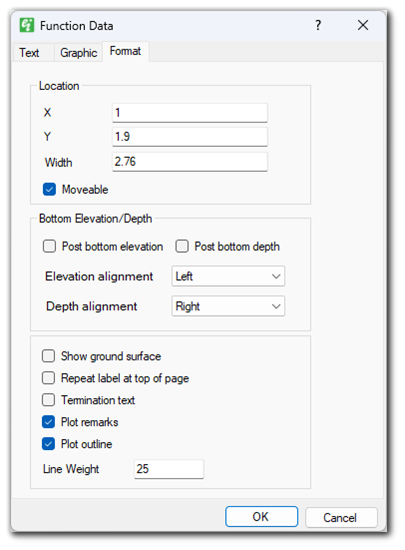The image size is (405, 550).
Task: Enable Post bottom depth
Action: tap(182, 246)
